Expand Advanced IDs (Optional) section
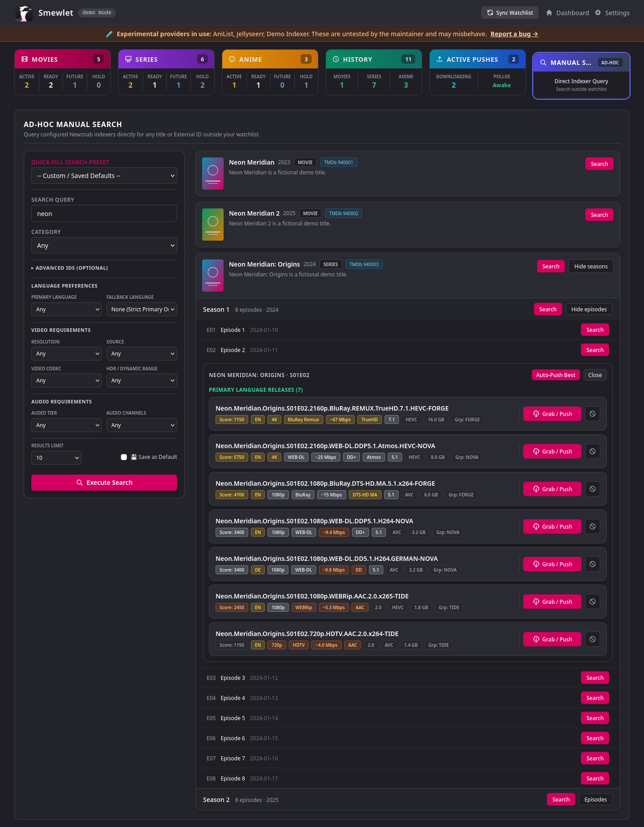This screenshot has width=644, height=827. click(70, 268)
